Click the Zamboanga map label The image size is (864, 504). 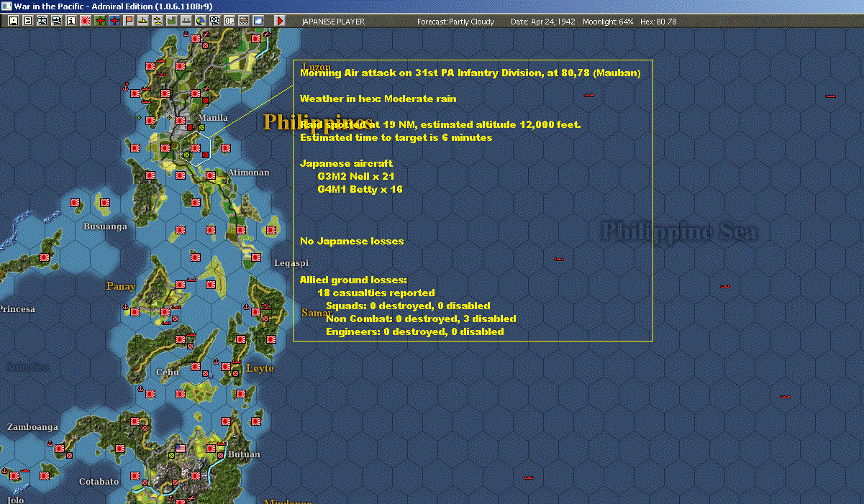32,427
